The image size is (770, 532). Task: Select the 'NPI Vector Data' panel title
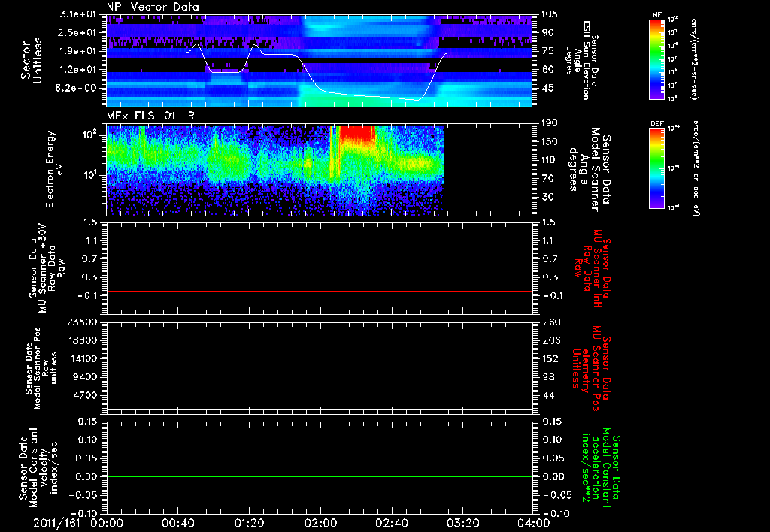coord(153,7)
